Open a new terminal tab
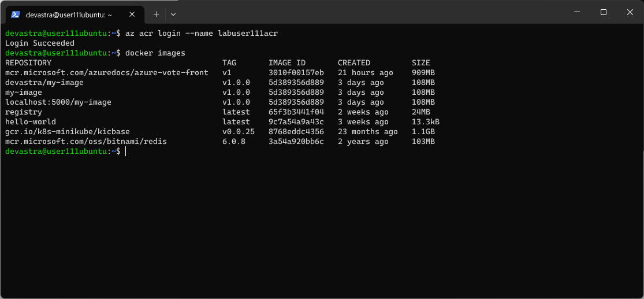Screen dimensions: 644x299 coord(156,14)
